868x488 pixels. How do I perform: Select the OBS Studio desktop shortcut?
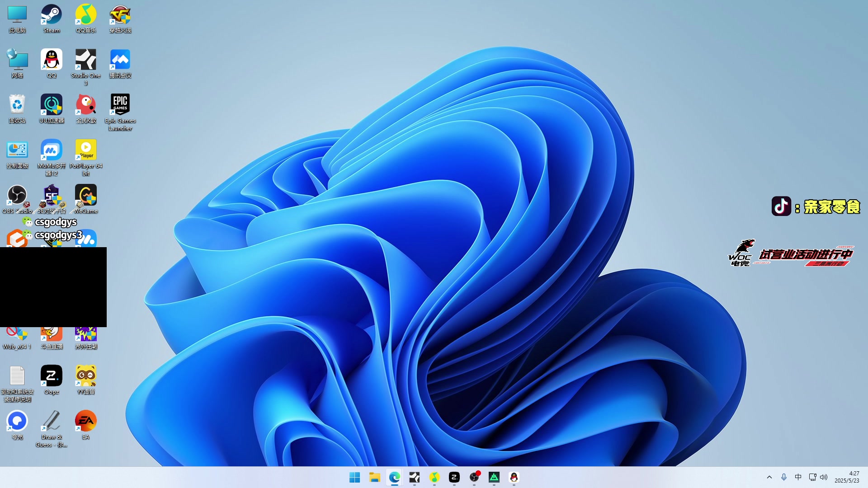pyautogui.click(x=17, y=200)
